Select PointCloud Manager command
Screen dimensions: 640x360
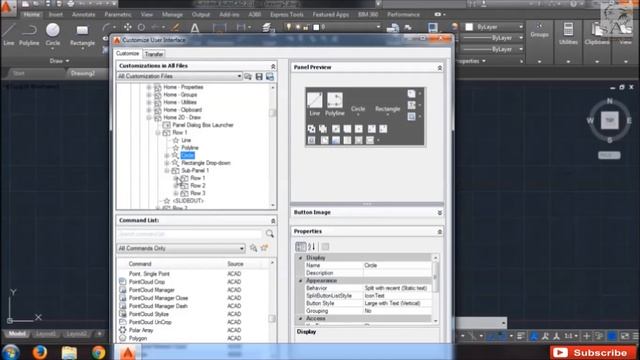151,290
